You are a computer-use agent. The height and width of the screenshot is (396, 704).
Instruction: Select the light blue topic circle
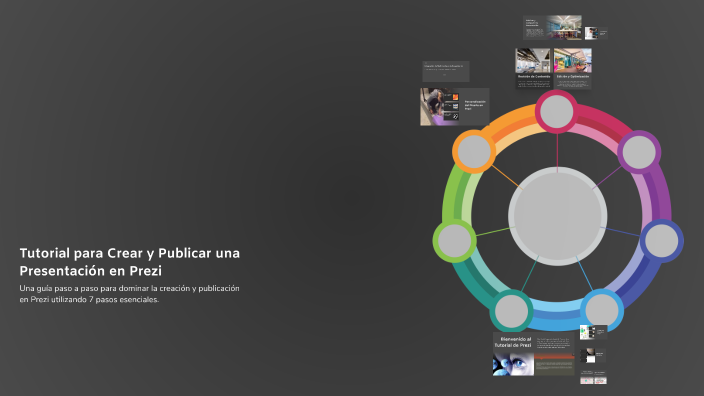coord(602,311)
